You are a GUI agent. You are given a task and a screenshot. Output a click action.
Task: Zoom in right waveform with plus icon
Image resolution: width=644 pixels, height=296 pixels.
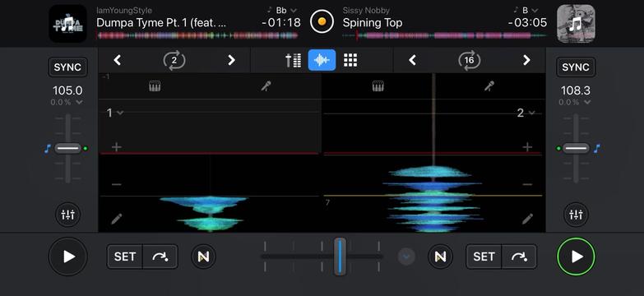tap(527, 147)
